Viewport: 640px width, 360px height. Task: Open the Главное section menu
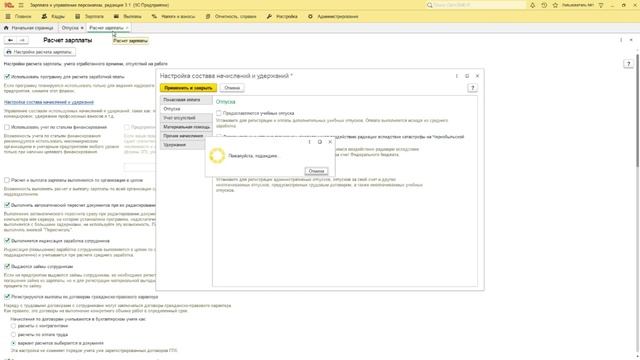(x=18, y=16)
